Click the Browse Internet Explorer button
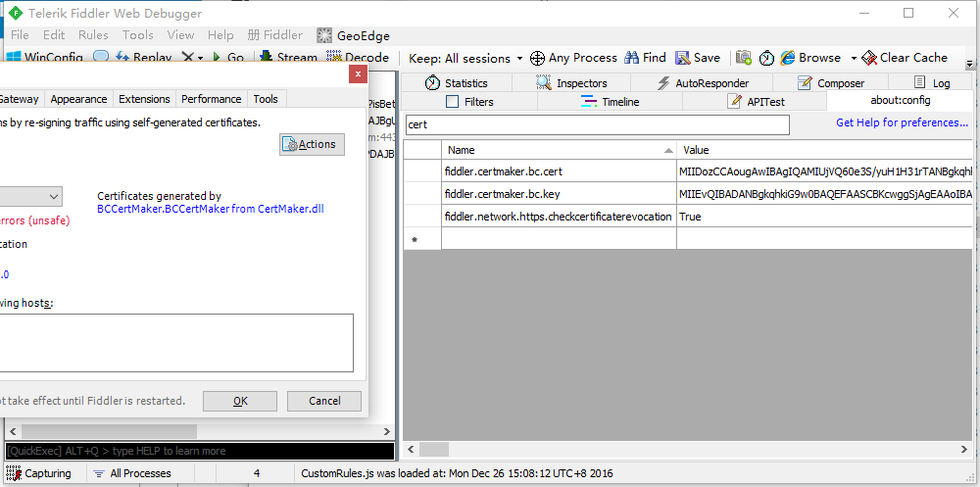 click(x=810, y=58)
